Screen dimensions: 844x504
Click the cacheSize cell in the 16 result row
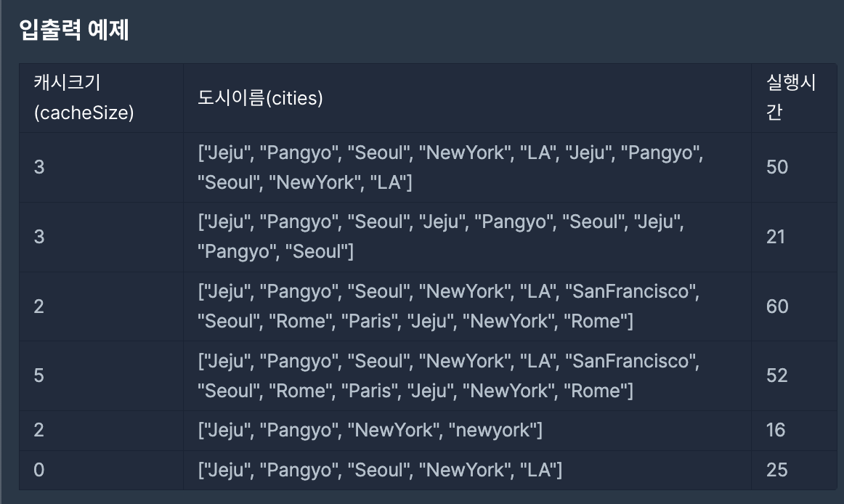coord(101,431)
